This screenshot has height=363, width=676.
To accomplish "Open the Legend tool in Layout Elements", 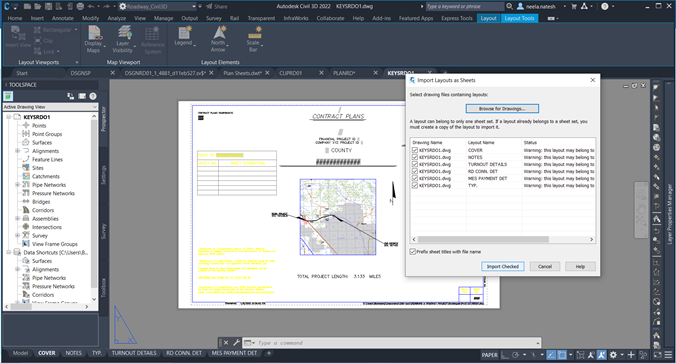I will point(185,33).
